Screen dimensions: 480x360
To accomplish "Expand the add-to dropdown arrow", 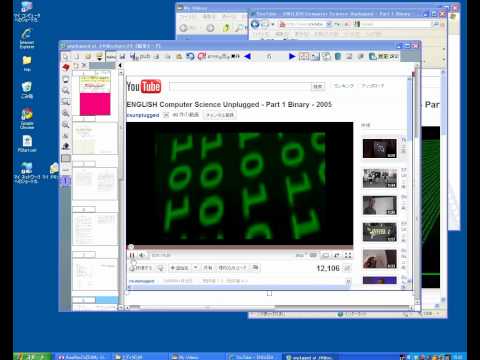I will (x=196, y=268).
